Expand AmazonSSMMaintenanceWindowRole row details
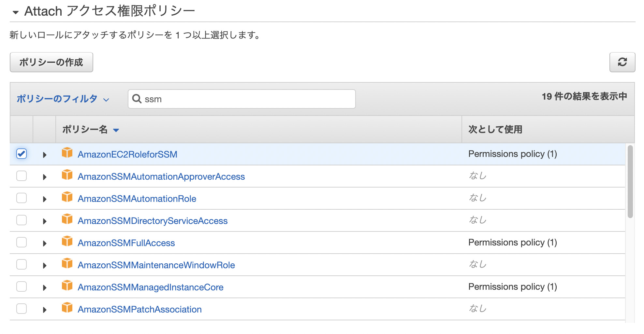This screenshot has height=334, width=644. pos(45,266)
